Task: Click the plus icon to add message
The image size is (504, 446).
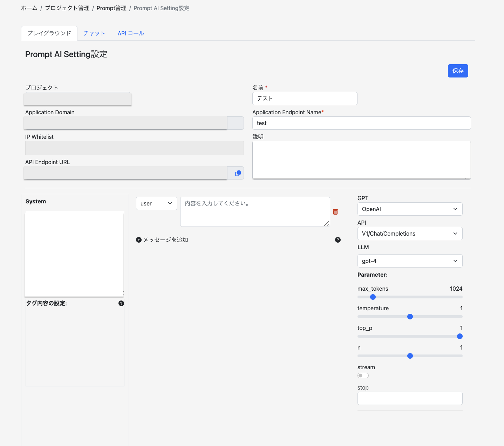Action: (x=139, y=240)
